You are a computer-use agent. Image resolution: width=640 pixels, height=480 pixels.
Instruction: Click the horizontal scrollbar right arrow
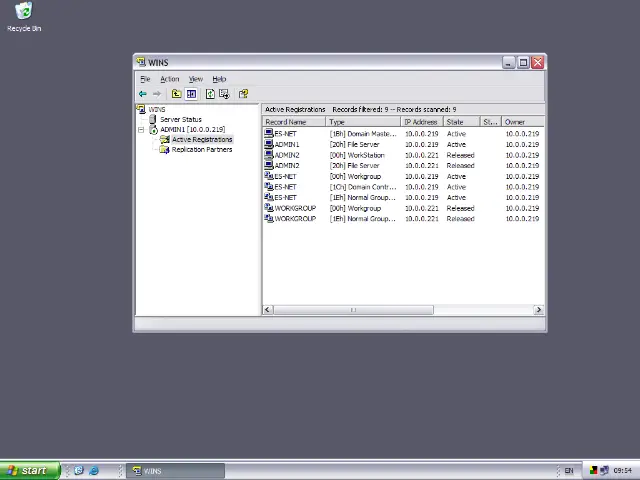(x=539, y=310)
